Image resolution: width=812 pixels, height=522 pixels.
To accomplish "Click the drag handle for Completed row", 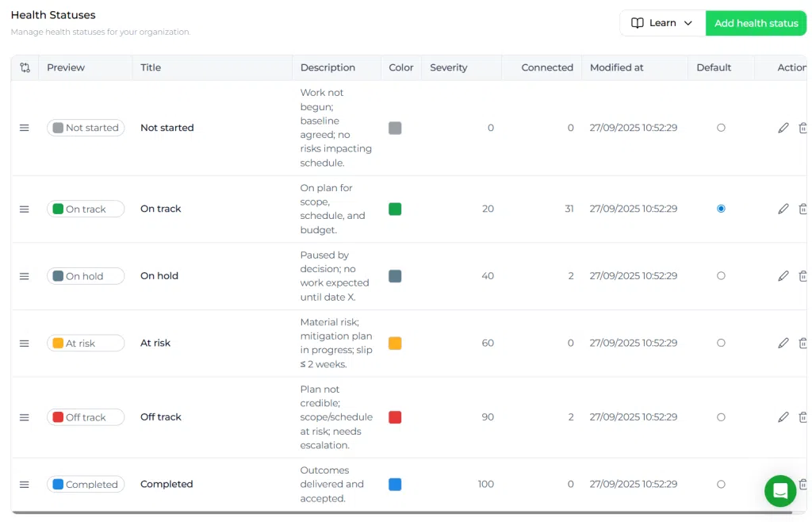I will pos(25,485).
